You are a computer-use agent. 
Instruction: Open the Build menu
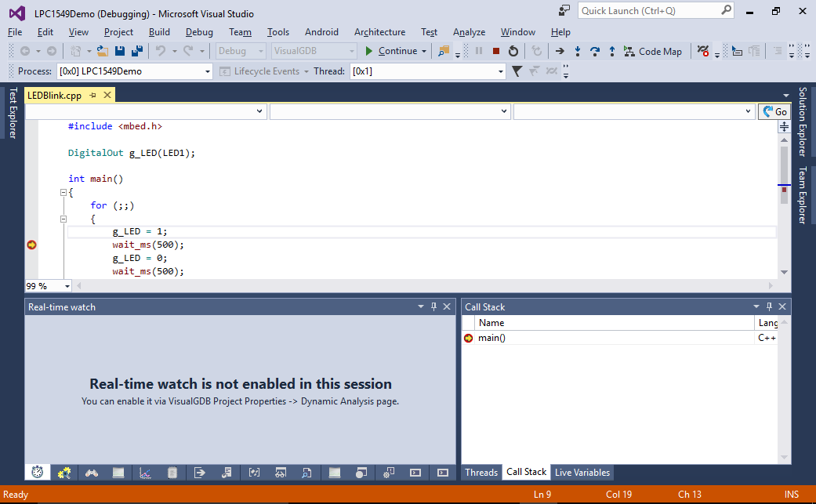point(159,31)
